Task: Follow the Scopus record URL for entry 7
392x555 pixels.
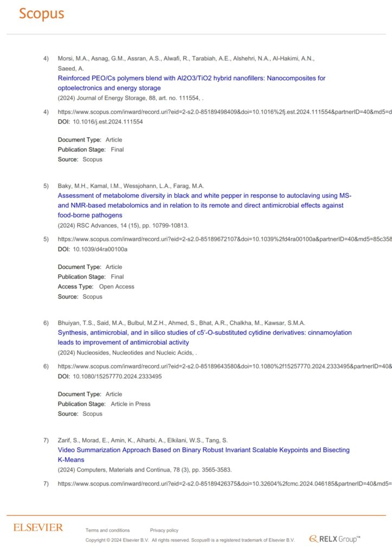Action: tap(224, 483)
